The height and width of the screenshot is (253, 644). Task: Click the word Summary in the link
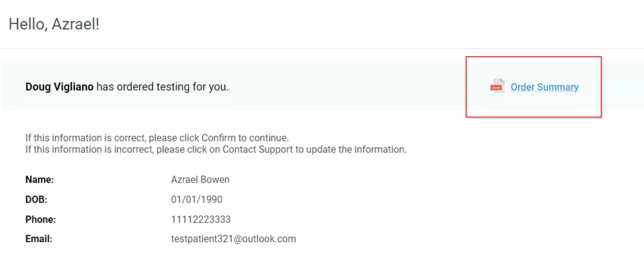558,87
